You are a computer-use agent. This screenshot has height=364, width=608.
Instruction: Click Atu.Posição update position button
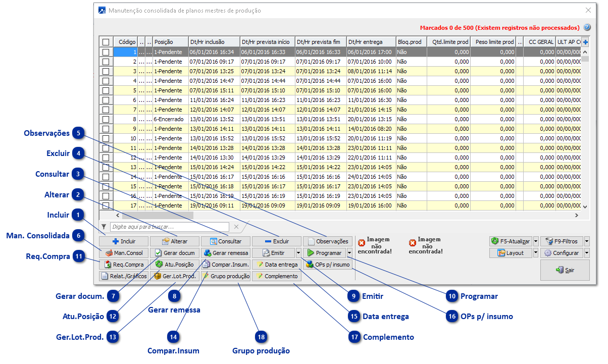pos(175,265)
